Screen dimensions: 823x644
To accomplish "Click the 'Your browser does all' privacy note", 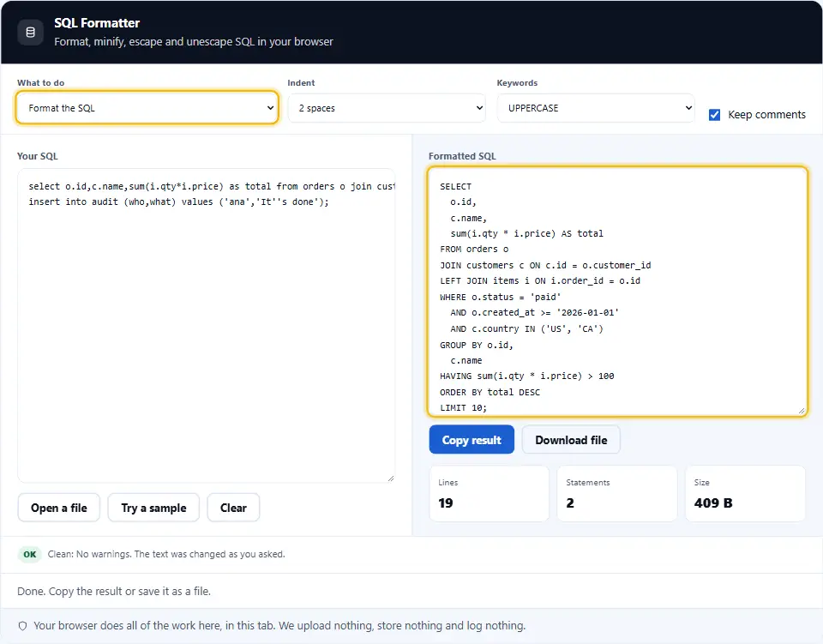I will [x=279, y=626].
